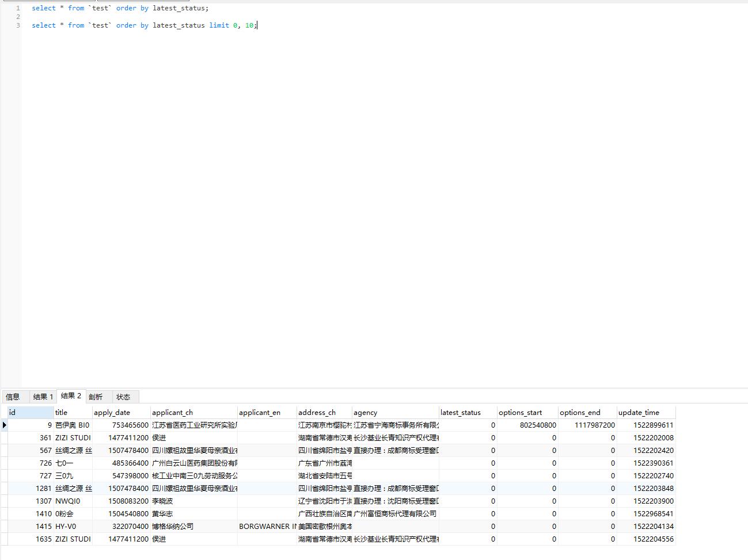The width and height of the screenshot is (748, 560).
Task: Select the id cell 567
Action: 31,451
